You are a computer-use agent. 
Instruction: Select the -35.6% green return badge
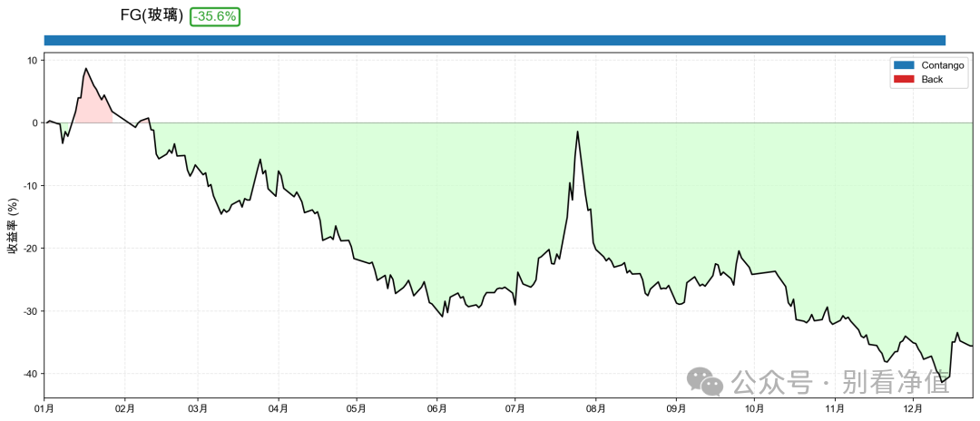214,16
